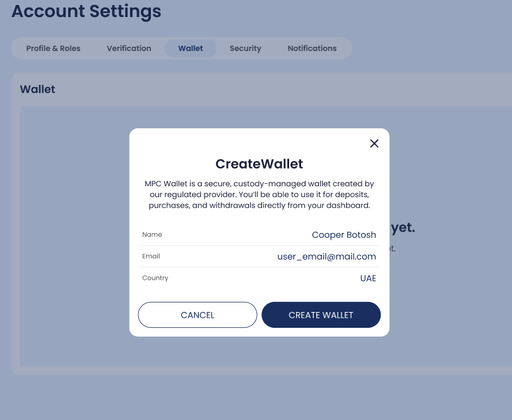This screenshot has width=512, height=420.
Task: Click the Wallet section heading
Action: [37, 90]
